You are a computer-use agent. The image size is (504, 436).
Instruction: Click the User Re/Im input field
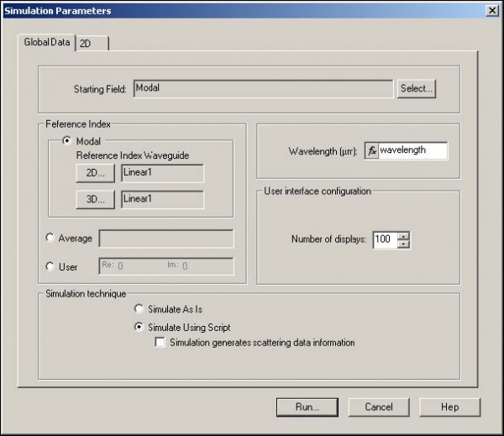pyautogui.click(x=166, y=266)
